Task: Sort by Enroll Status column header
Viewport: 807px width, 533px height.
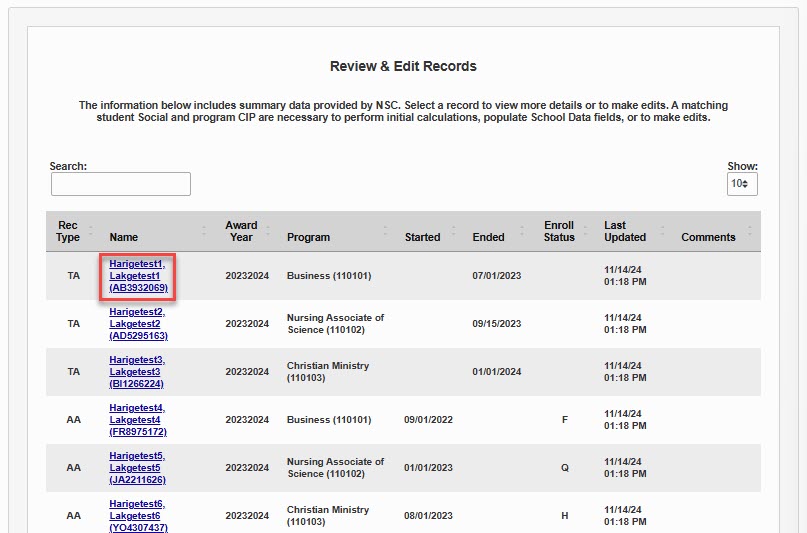Action: tap(559, 231)
